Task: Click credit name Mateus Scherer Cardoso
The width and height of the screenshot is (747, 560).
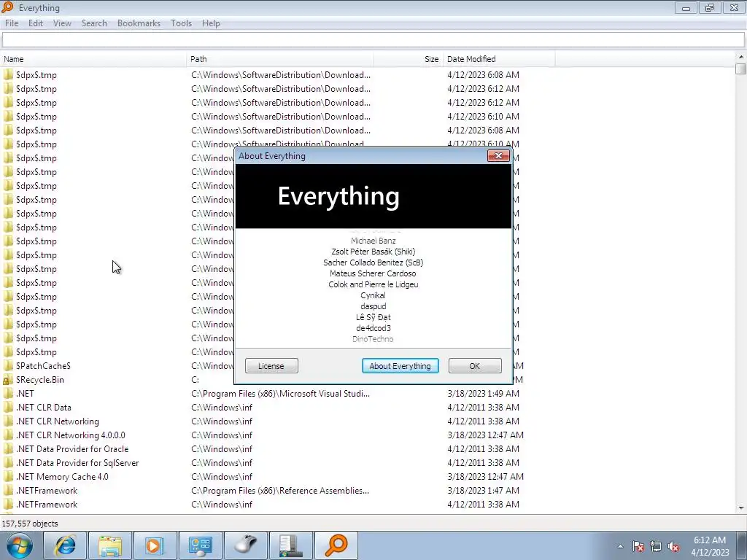Action: coord(373,273)
